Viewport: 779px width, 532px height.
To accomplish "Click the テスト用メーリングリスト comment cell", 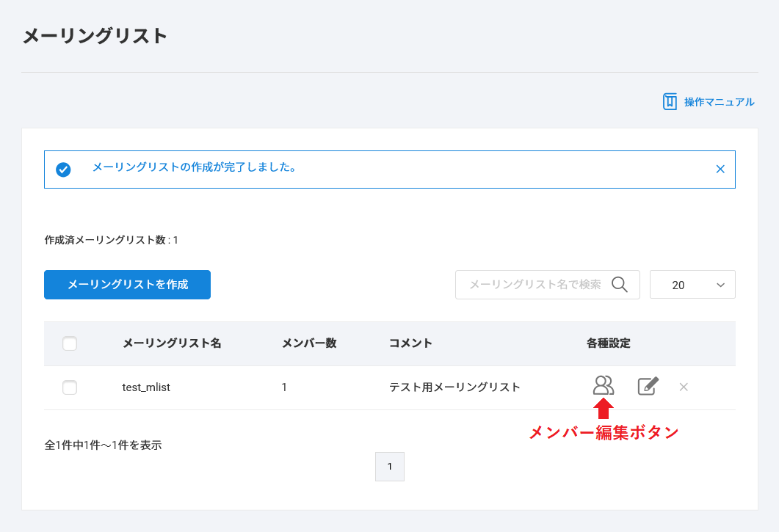I will (x=454, y=387).
